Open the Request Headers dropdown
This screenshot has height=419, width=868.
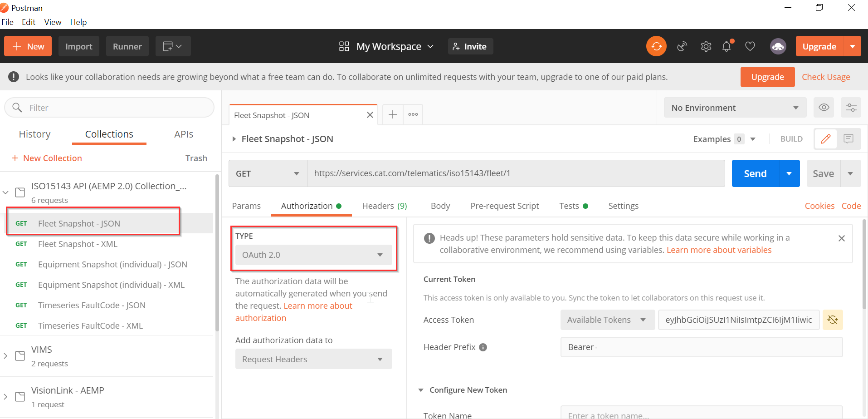(314, 359)
